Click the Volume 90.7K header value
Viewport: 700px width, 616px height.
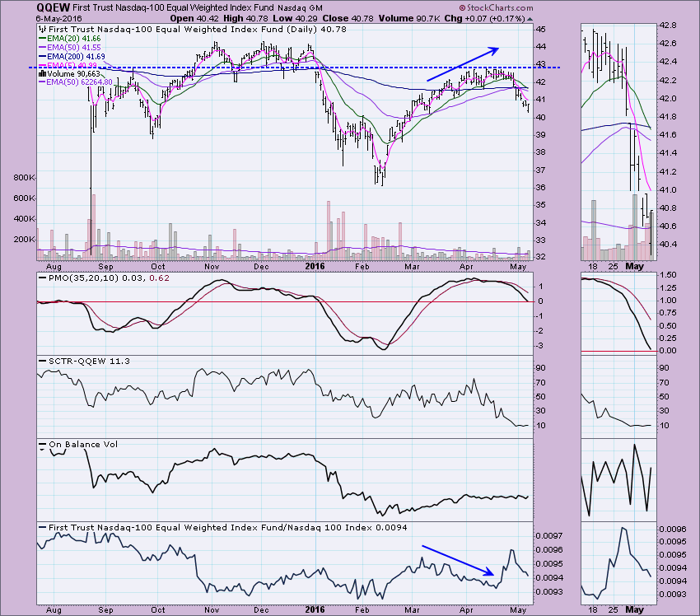[409, 19]
